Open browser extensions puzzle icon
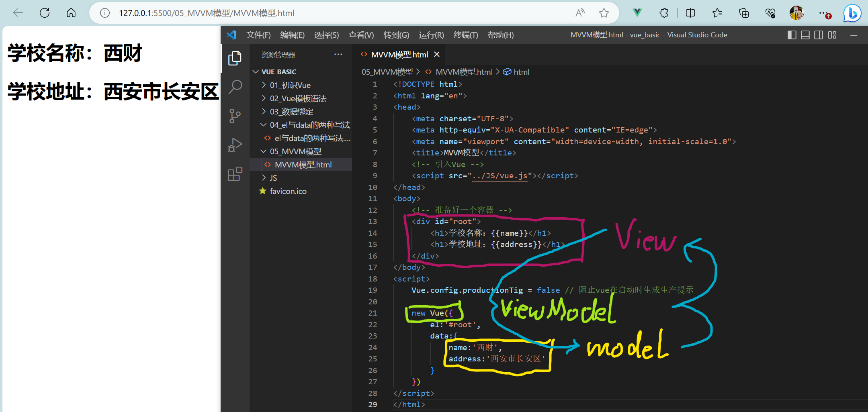The image size is (868, 412). click(664, 13)
